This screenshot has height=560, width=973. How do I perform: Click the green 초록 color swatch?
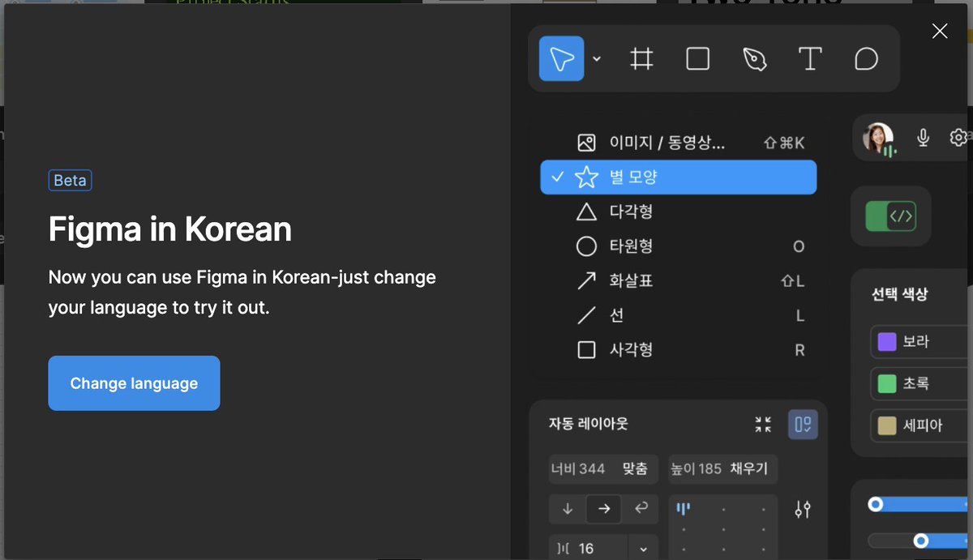tap(887, 383)
